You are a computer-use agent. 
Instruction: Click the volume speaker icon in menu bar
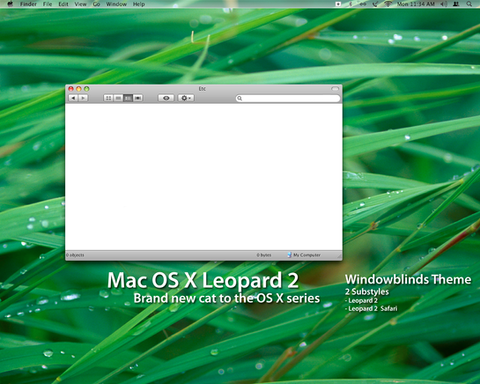tap(443, 4)
